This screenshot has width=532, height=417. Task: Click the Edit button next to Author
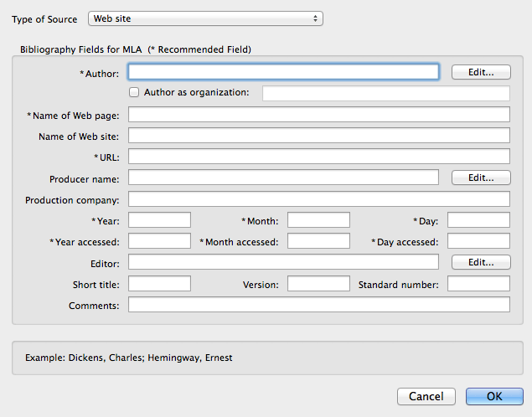(x=480, y=72)
